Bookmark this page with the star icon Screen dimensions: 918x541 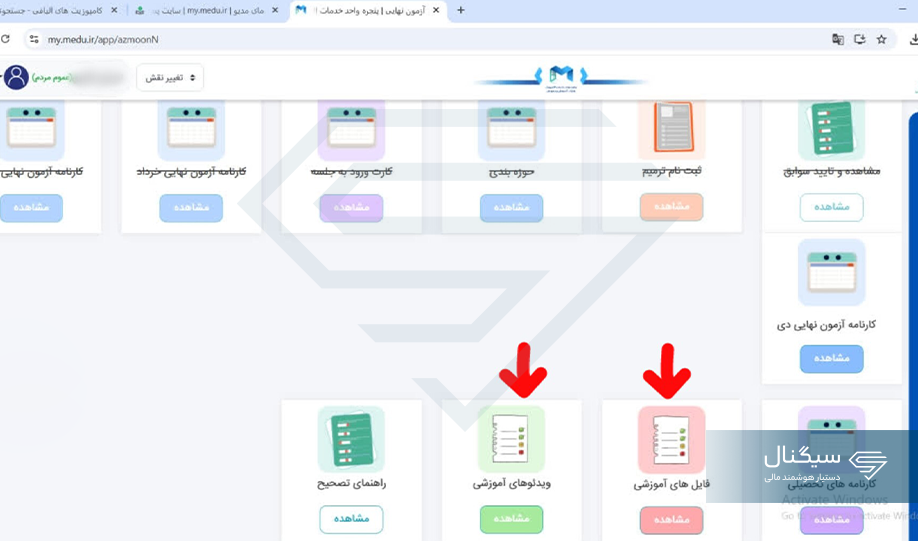(881, 39)
